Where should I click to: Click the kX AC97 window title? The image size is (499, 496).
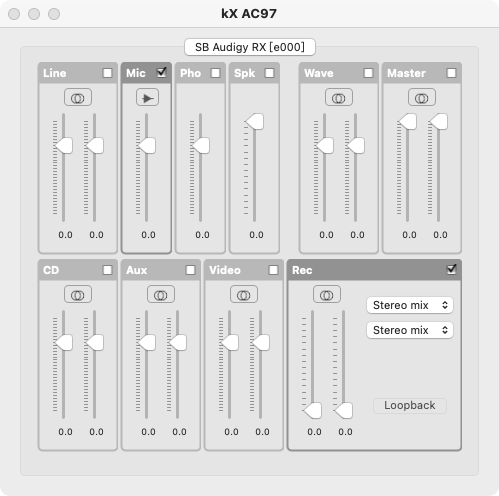pos(249,14)
